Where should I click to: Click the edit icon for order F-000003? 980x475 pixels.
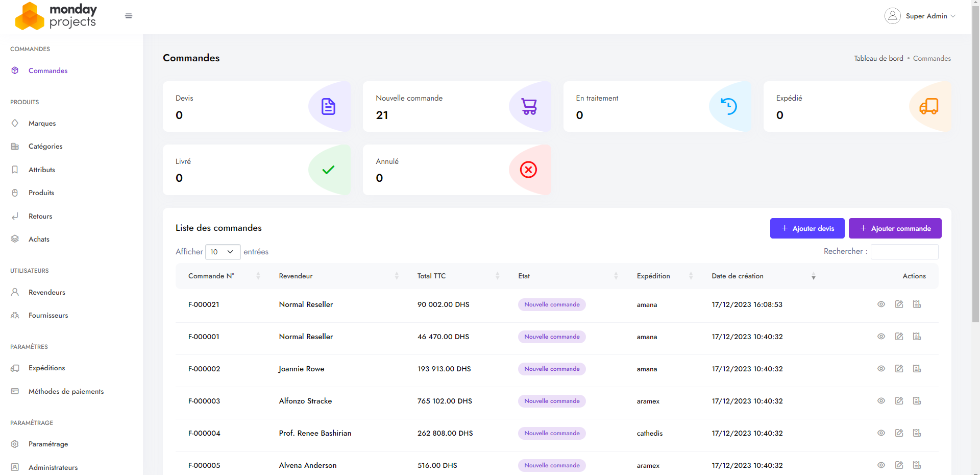click(x=899, y=401)
